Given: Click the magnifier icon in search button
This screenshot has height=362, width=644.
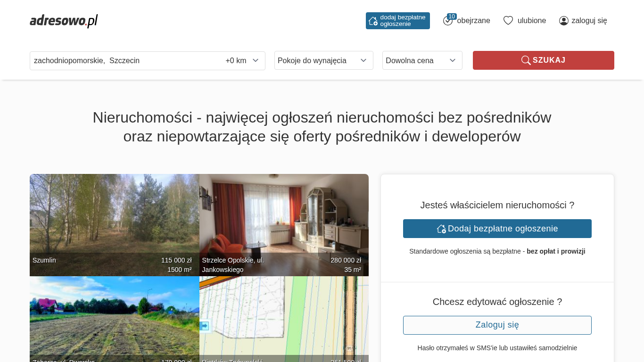Looking at the screenshot, I should point(526,60).
